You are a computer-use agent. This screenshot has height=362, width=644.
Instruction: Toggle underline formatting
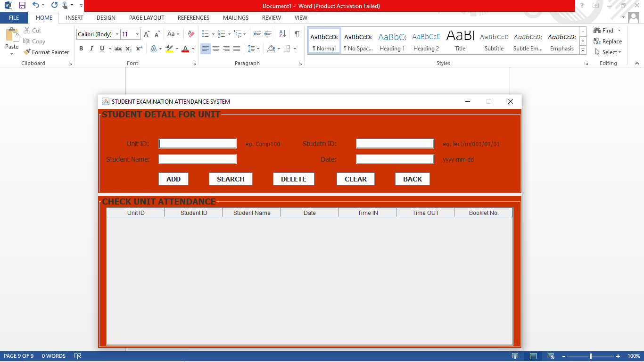101,48
